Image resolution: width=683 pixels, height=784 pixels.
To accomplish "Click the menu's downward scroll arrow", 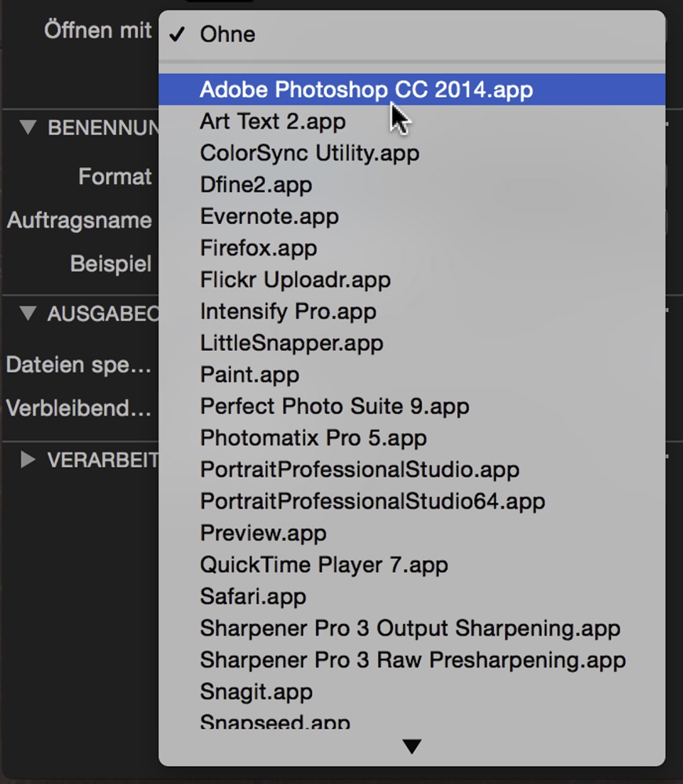I will pyautogui.click(x=412, y=746).
